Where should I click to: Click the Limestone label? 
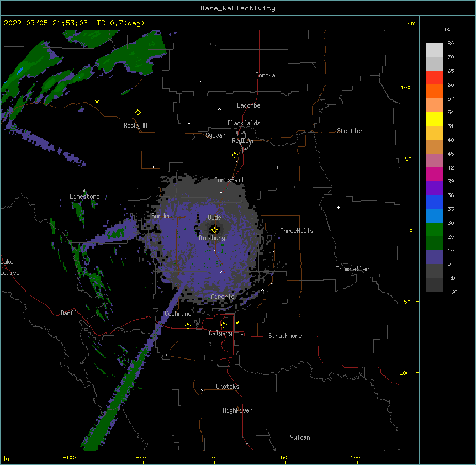84,197
